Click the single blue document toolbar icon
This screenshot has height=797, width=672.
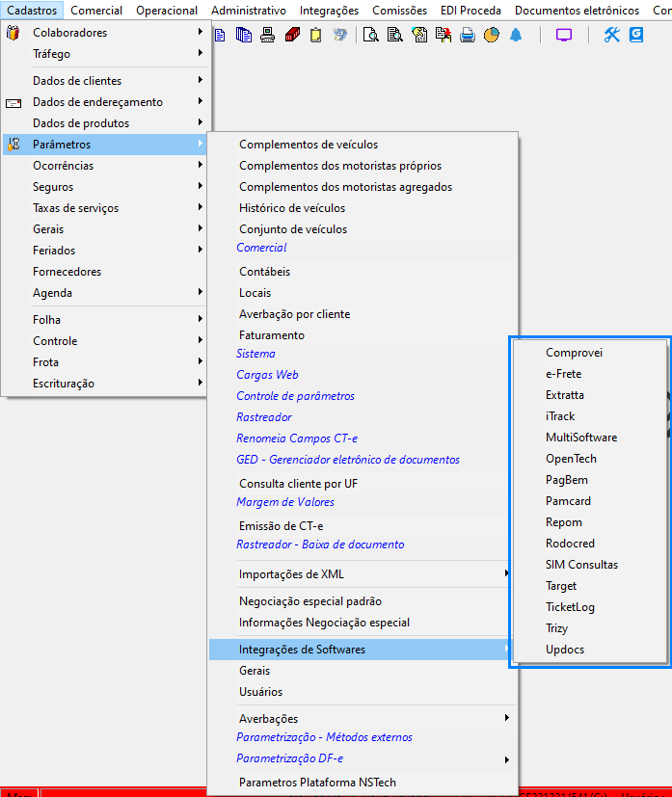[x=220, y=35]
